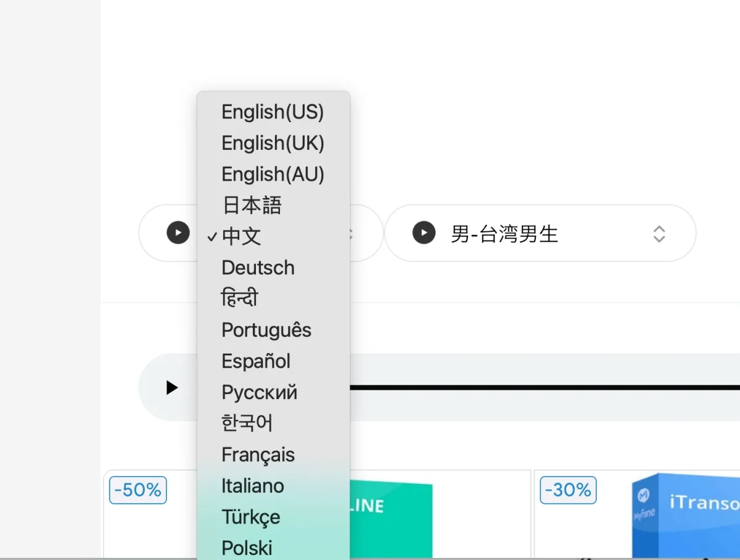Open the 男-台湾男生 voice selector
740x560 pixels.
tap(540, 234)
